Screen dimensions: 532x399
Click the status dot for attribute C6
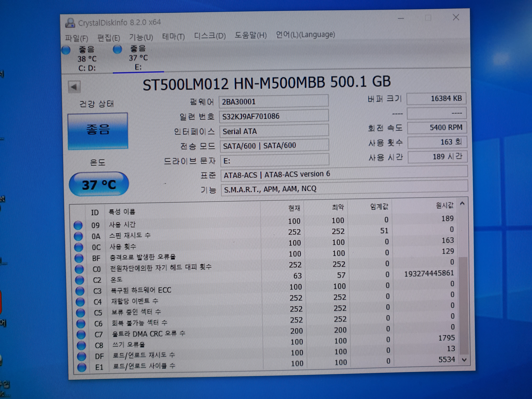pyautogui.click(x=81, y=324)
